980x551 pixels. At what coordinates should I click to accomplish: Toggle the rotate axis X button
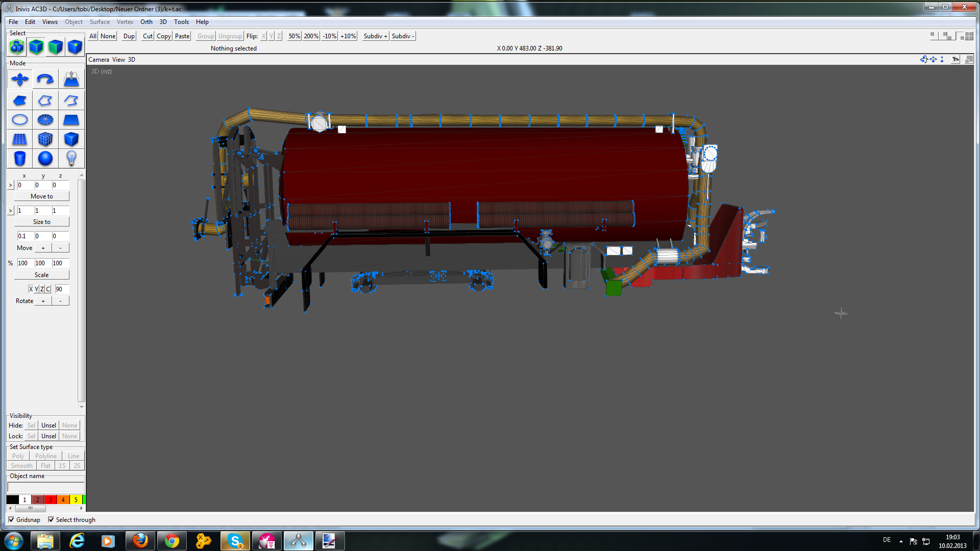pos(31,289)
